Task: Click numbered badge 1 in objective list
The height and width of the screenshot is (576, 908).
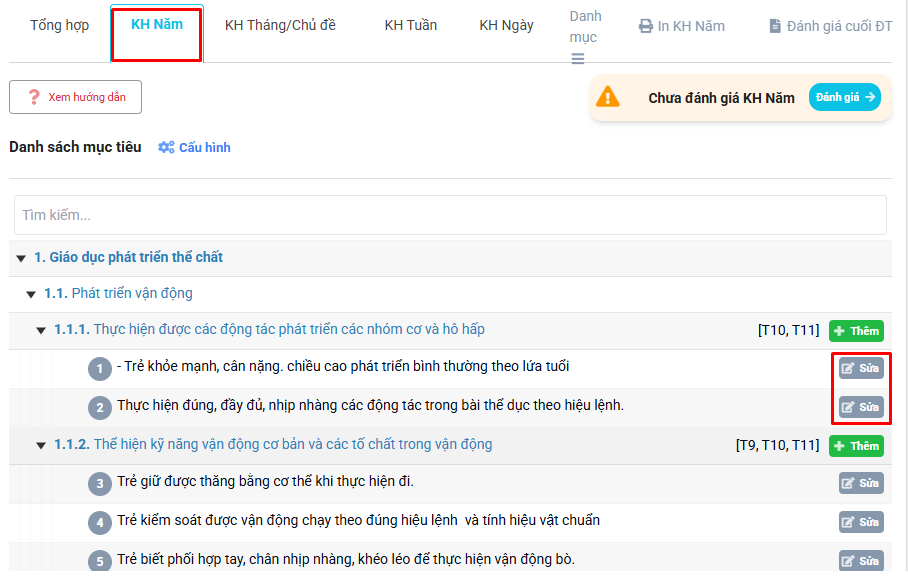Action: [x=99, y=368]
